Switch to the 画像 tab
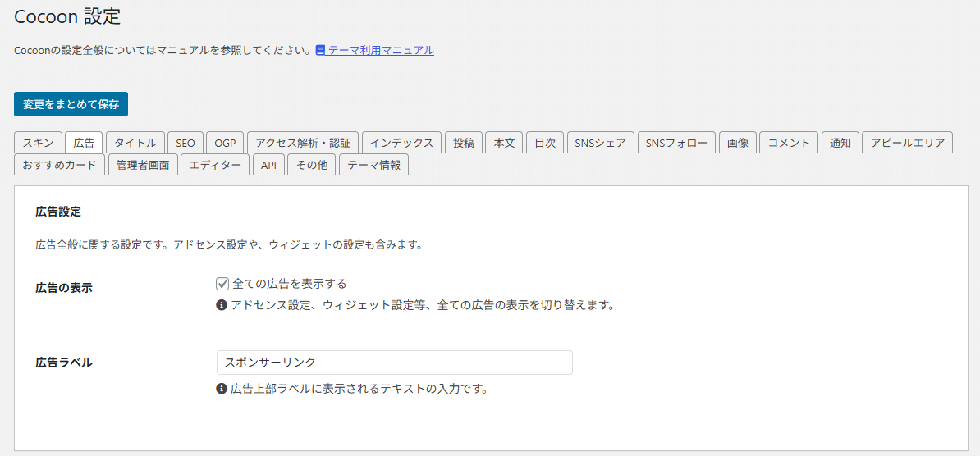The width and height of the screenshot is (980, 456). tap(738, 143)
